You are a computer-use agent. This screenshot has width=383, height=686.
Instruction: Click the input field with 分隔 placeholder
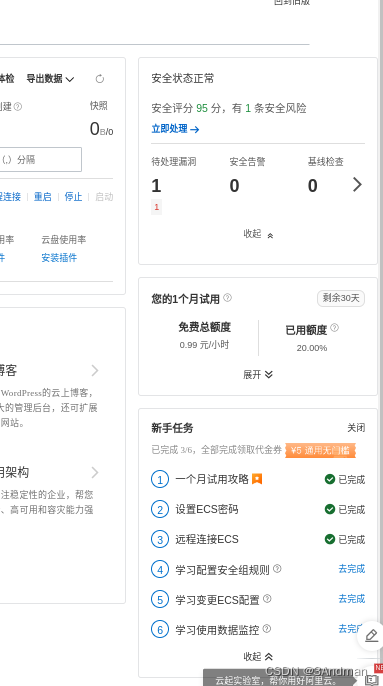41,160
